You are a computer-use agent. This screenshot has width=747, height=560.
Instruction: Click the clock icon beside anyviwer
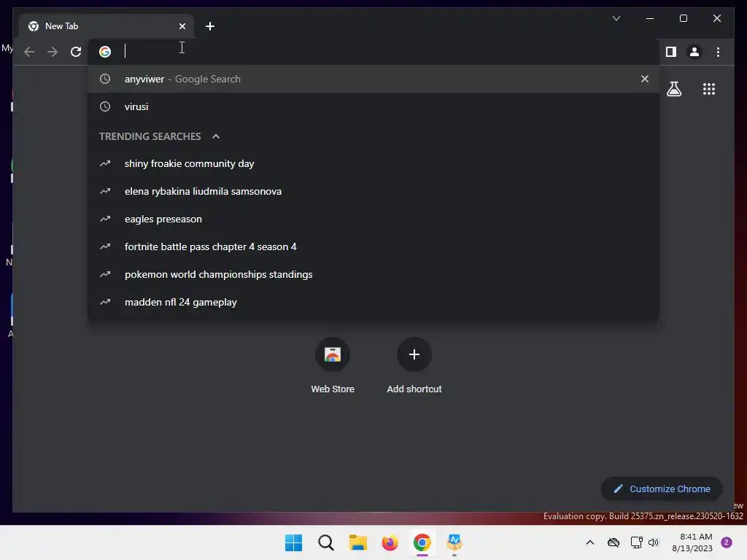point(105,79)
